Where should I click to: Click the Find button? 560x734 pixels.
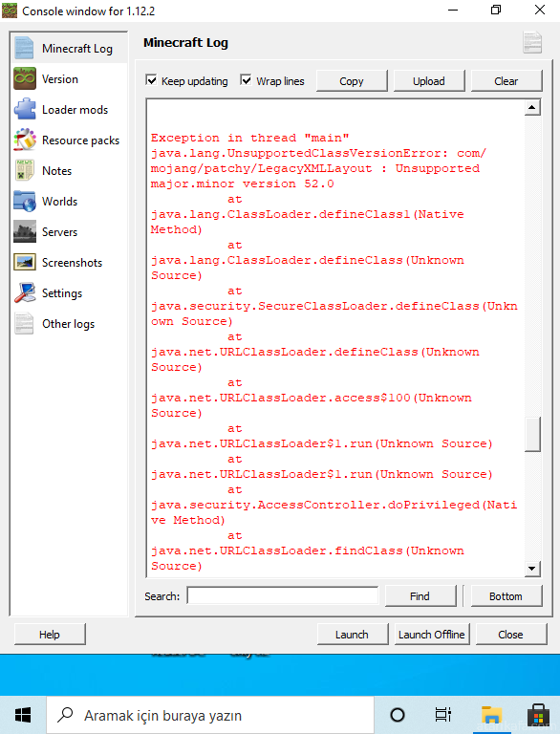point(420,596)
